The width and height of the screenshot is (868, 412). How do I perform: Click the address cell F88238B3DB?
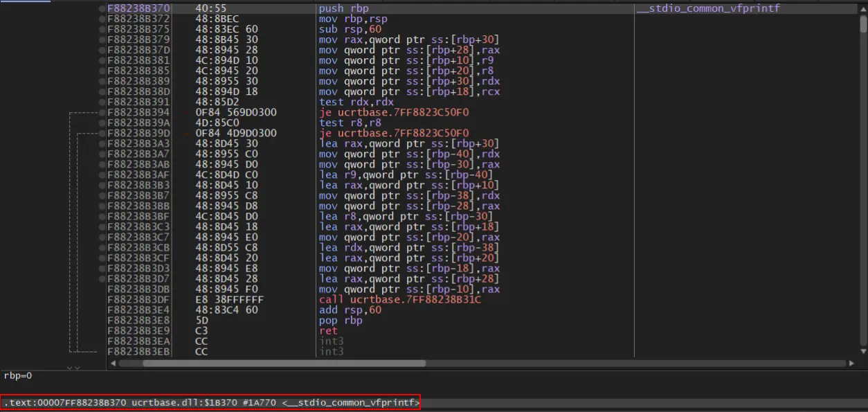pyautogui.click(x=138, y=289)
